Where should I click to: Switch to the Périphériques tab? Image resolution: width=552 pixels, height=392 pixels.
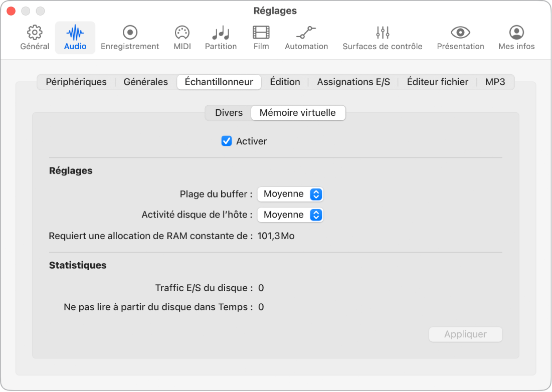76,82
